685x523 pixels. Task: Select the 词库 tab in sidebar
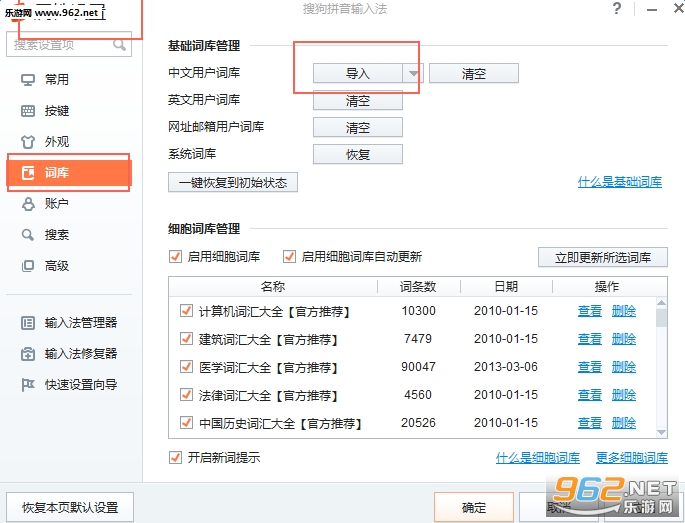pyautogui.click(x=69, y=173)
